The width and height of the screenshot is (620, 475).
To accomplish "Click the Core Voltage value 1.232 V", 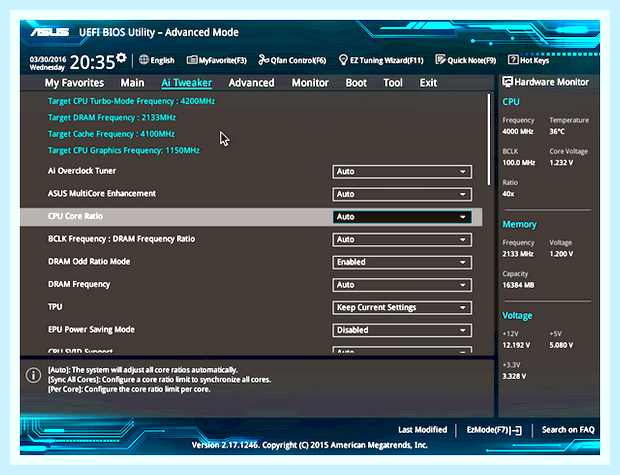I will (561, 163).
